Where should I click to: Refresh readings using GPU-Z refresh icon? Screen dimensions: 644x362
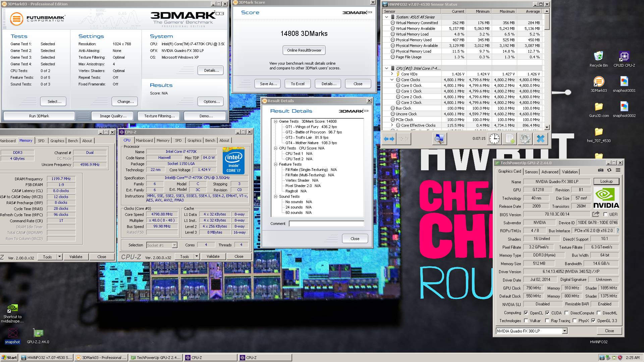[610, 170]
